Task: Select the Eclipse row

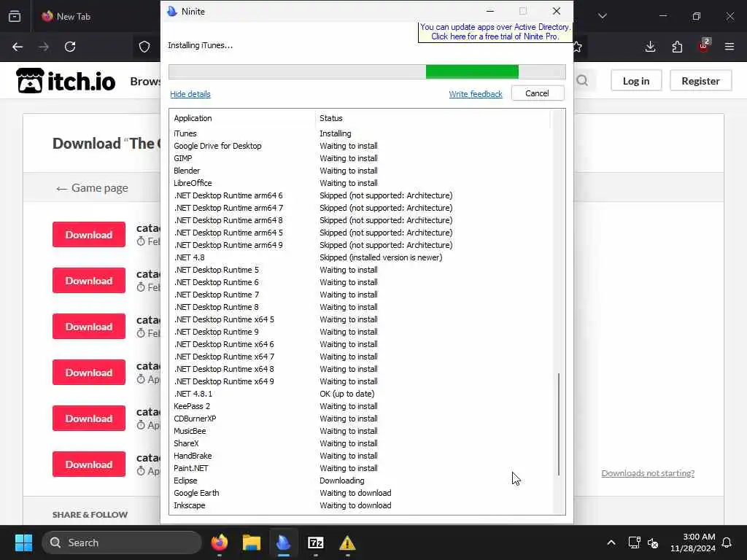Action: (361, 481)
